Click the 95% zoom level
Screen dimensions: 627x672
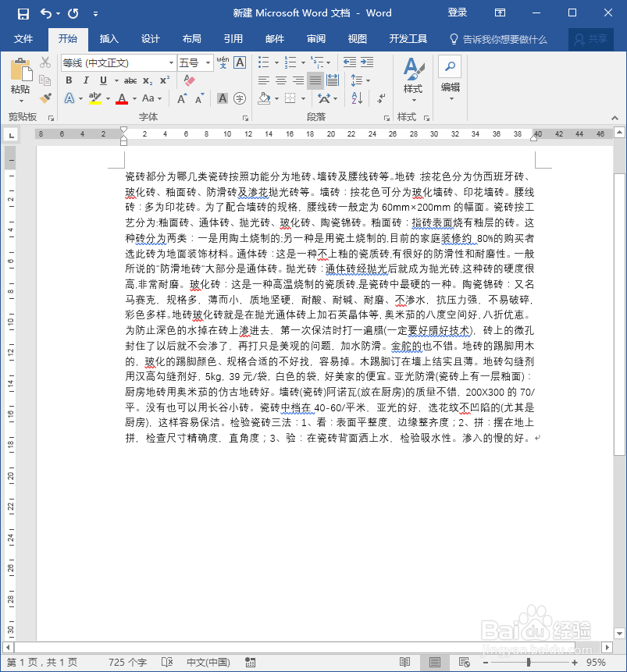coord(596,662)
